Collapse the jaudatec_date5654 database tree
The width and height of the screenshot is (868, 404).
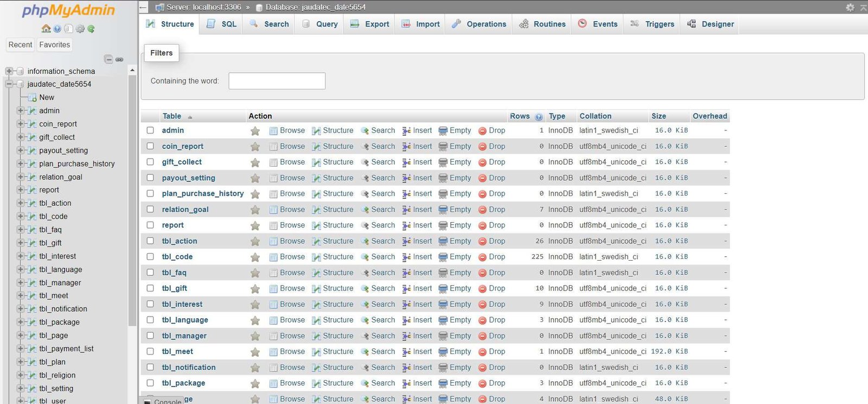tap(9, 84)
